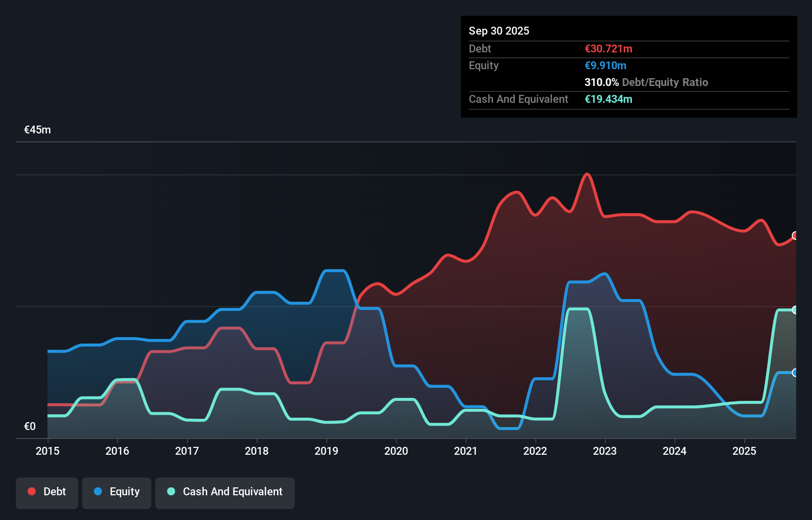Click the Cash And Equivalent tooltip label
Image resolution: width=812 pixels, height=520 pixels.
[x=518, y=99]
